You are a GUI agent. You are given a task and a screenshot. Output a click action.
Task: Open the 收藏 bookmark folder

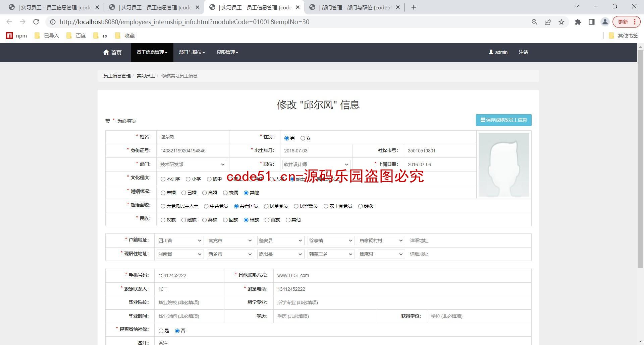125,36
